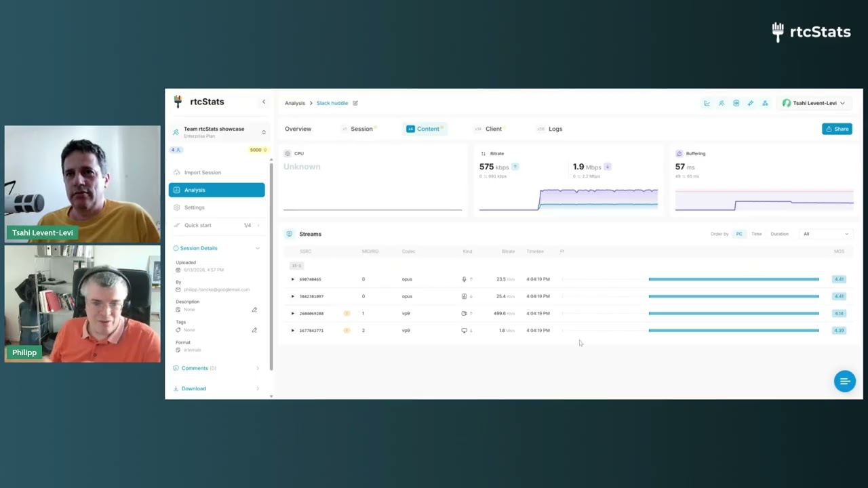The image size is (868, 488).
Task: Open the All streams filter dropdown
Action: click(825, 234)
